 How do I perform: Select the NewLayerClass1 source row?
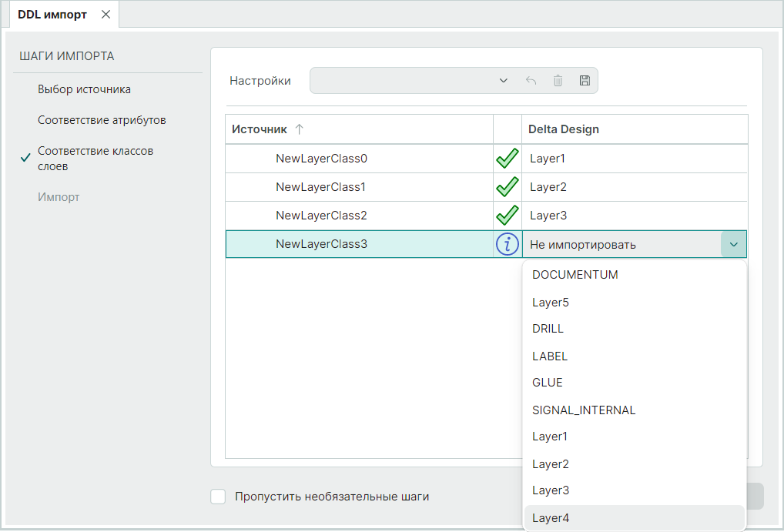coord(320,187)
